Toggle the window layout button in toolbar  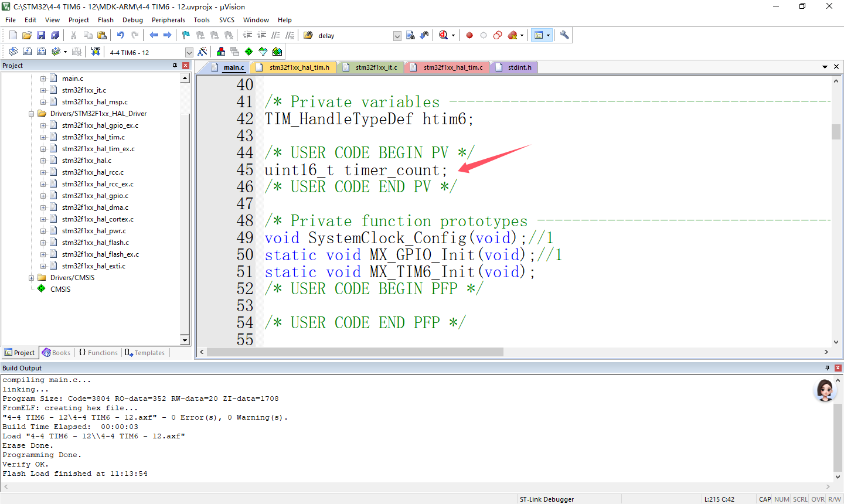(x=539, y=35)
